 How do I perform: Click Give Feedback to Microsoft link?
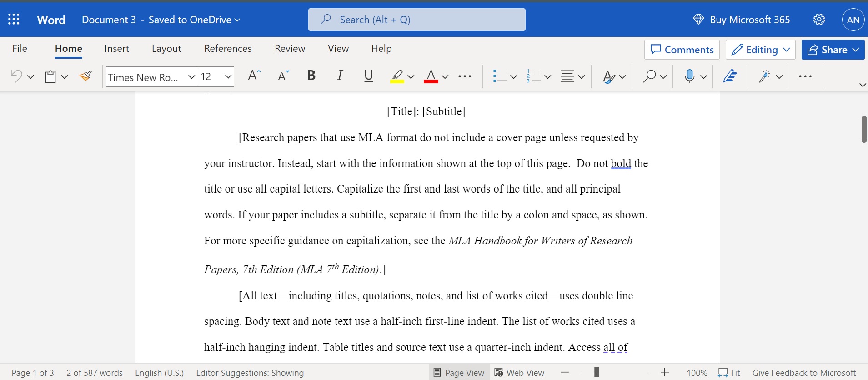pyautogui.click(x=803, y=373)
